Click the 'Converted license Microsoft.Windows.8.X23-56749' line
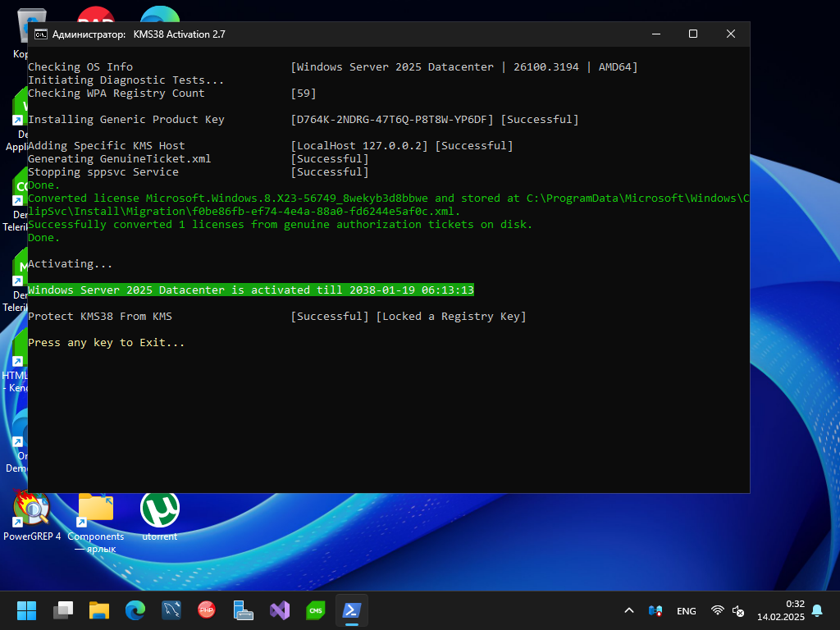 388,204
